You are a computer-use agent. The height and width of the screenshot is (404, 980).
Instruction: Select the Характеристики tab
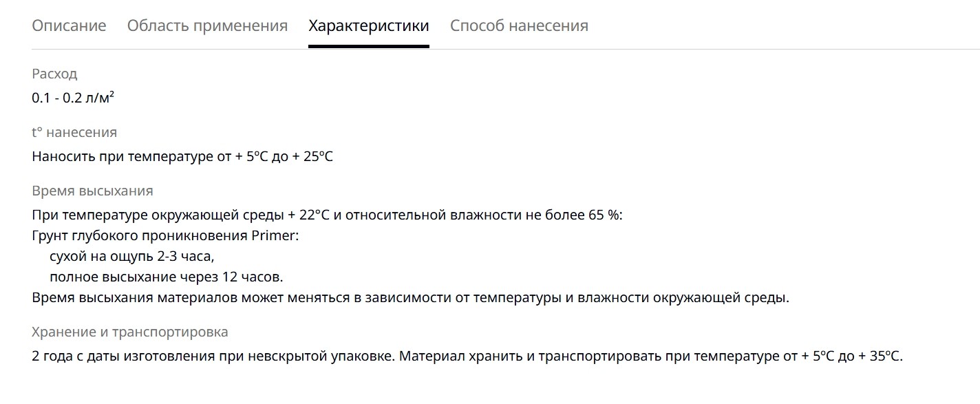pos(369,26)
